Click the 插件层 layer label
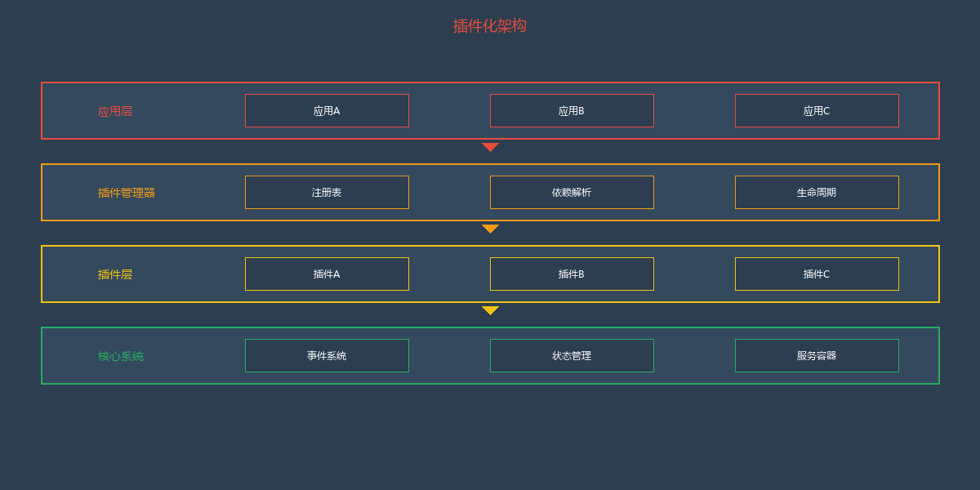This screenshot has height=490, width=980. tap(114, 274)
